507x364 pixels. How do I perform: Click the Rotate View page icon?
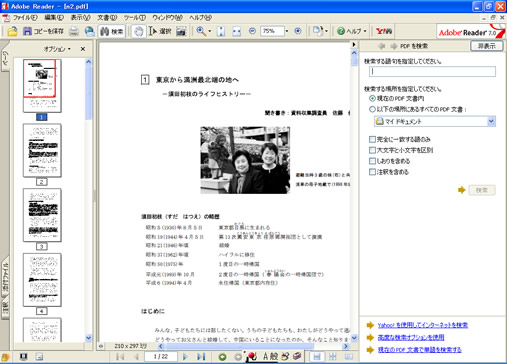pos(318,31)
